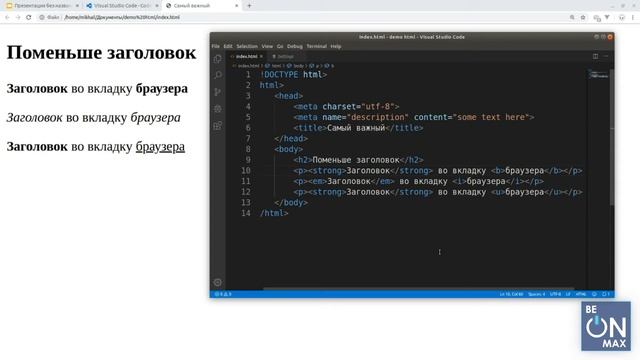This screenshot has height=360, width=640.
Task: Click 'utf-8' charset value on line 4
Action: click(x=378, y=107)
